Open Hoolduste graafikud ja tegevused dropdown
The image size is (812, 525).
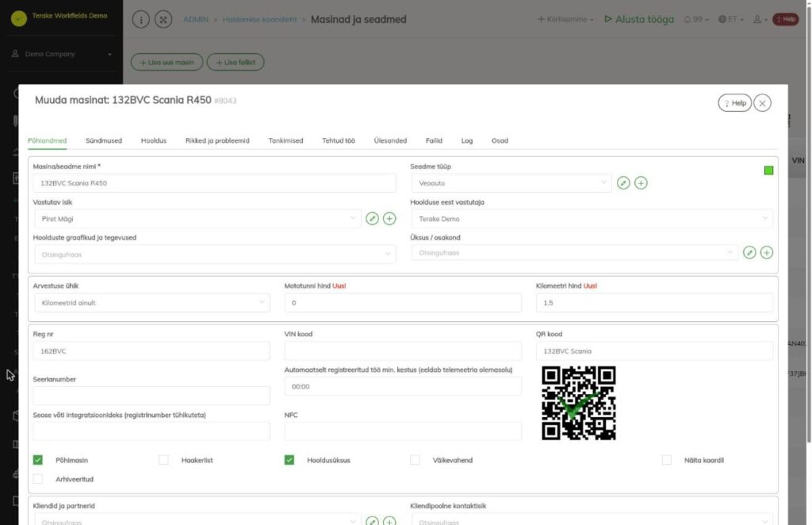pyautogui.click(x=215, y=255)
